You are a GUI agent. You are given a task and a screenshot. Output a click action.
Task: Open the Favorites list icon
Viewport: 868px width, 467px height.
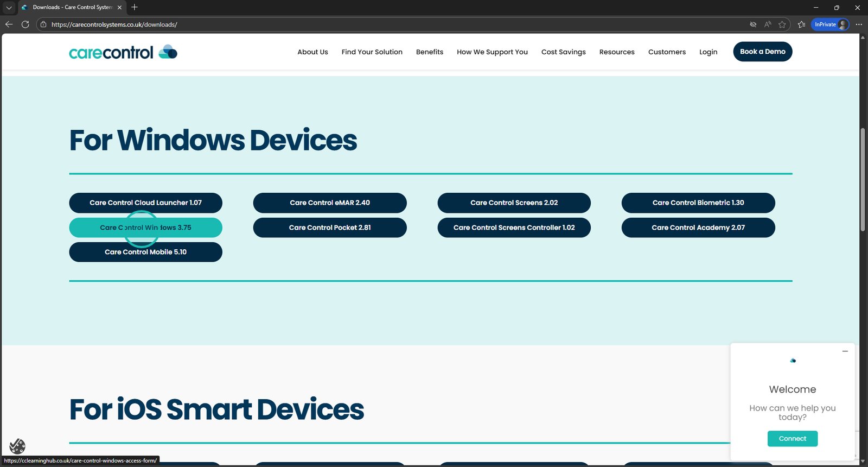pyautogui.click(x=801, y=24)
